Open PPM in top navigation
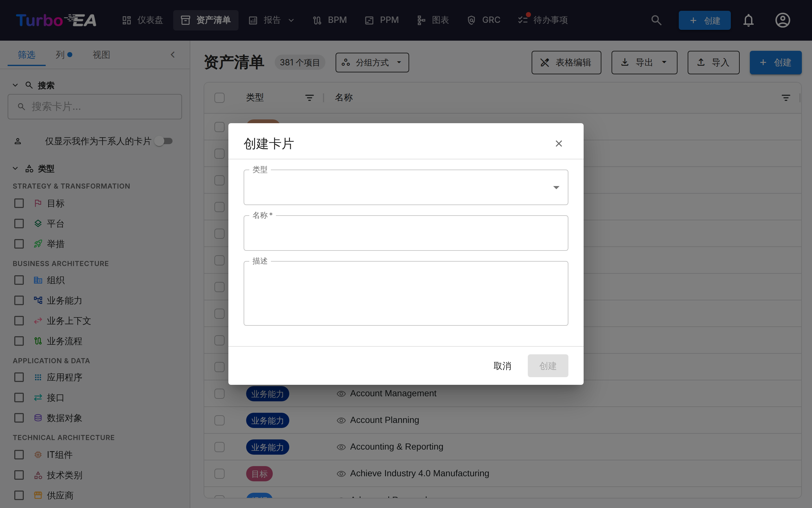The width and height of the screenshot is (812, 508). click(x=382, y=20)
